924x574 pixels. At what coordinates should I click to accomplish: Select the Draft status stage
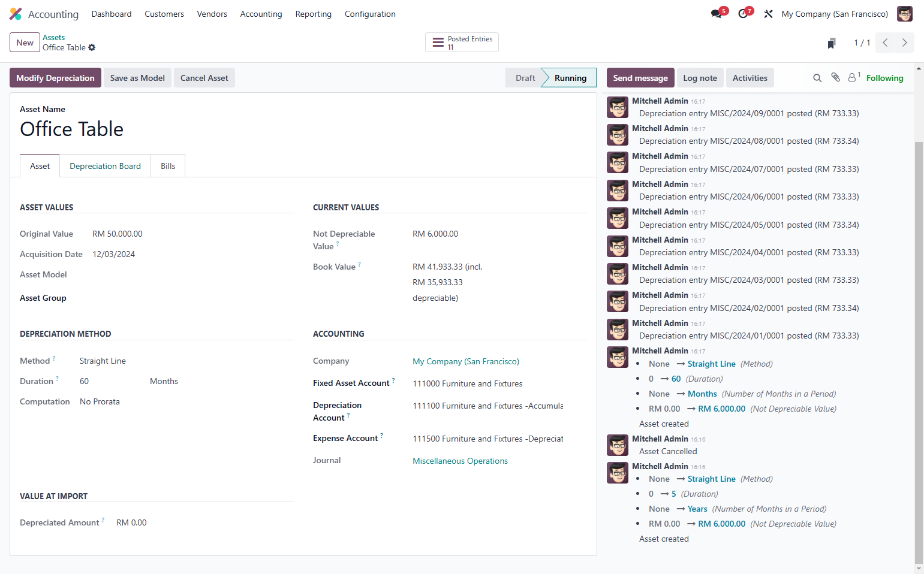click(525, 78)
